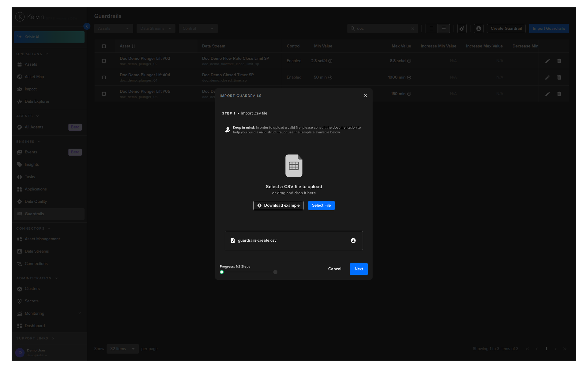The width and height of the screenshot is (588, 368).
Task: Click the Monitoring chart icon
Action: (x=20, y=313)
